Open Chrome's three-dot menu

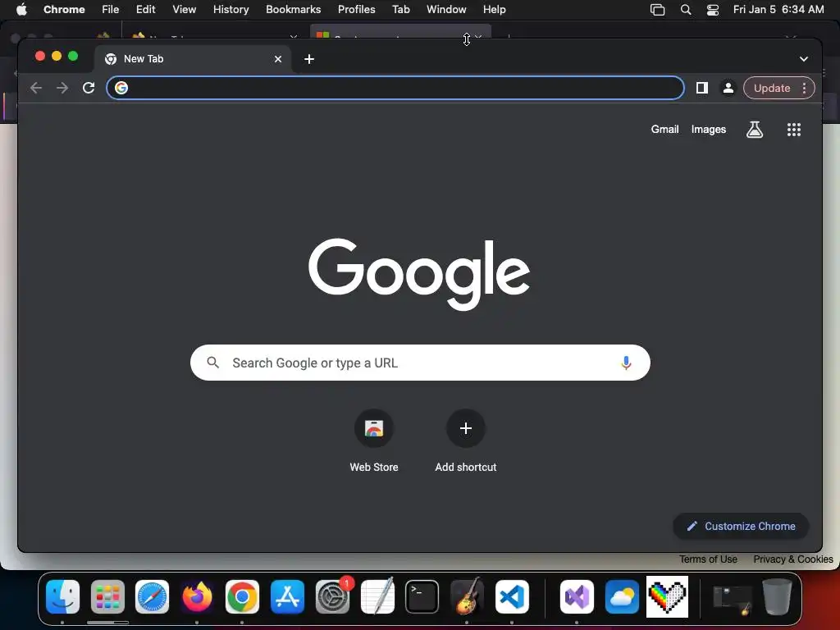[x=804, y=88]
